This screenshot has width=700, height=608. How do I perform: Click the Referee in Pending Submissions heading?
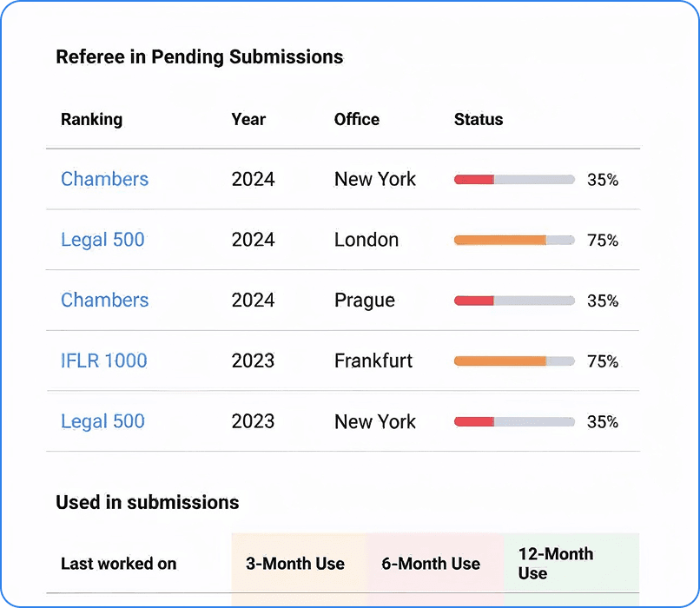(x=199, y=57)
